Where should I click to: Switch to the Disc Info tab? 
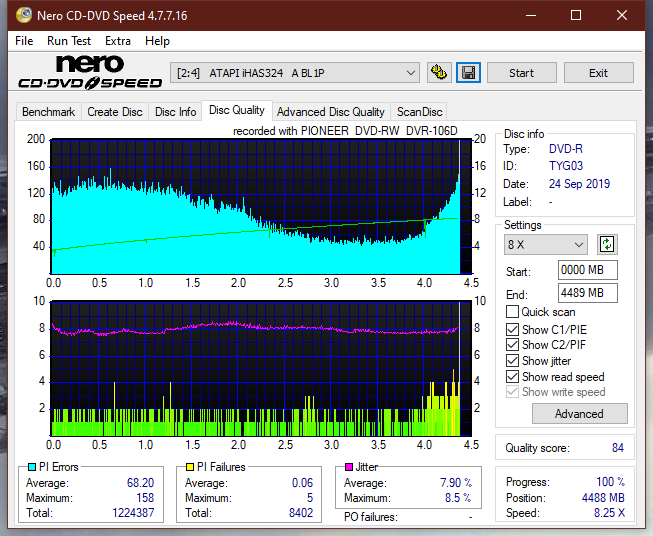coord(175,112)
